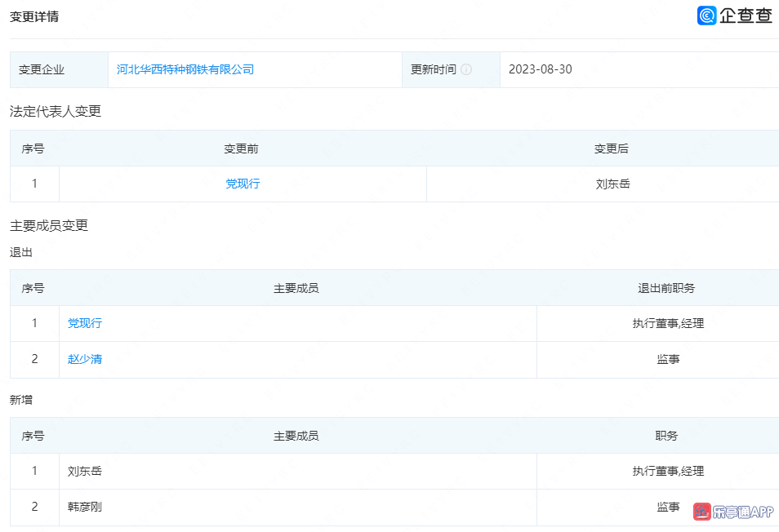Viewport: 779px width, 532px height.
Task: Open 党现行 link in the 退出 members table
Action: point(85,323)
